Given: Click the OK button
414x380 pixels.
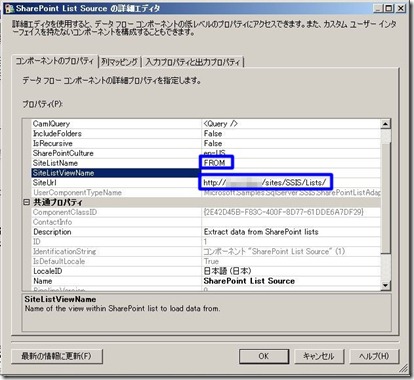Looking at the screenshot, I should [264, 356].
